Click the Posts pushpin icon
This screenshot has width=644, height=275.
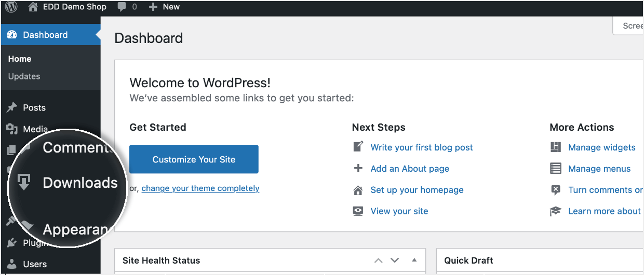pos(12,107)
